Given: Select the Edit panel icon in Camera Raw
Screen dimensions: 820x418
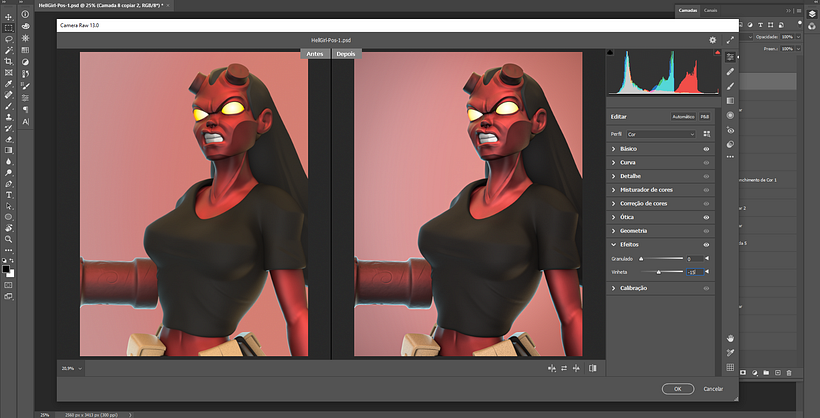Looking at the screenshot, I should 731,57.
